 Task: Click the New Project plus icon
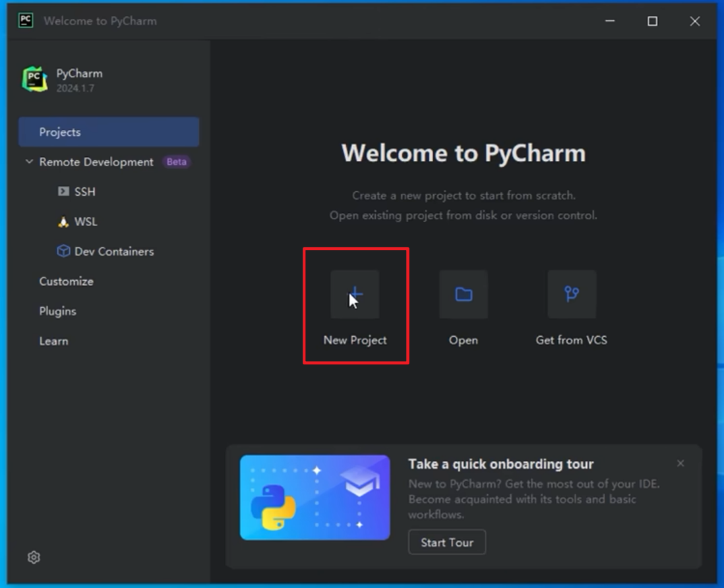355,295
